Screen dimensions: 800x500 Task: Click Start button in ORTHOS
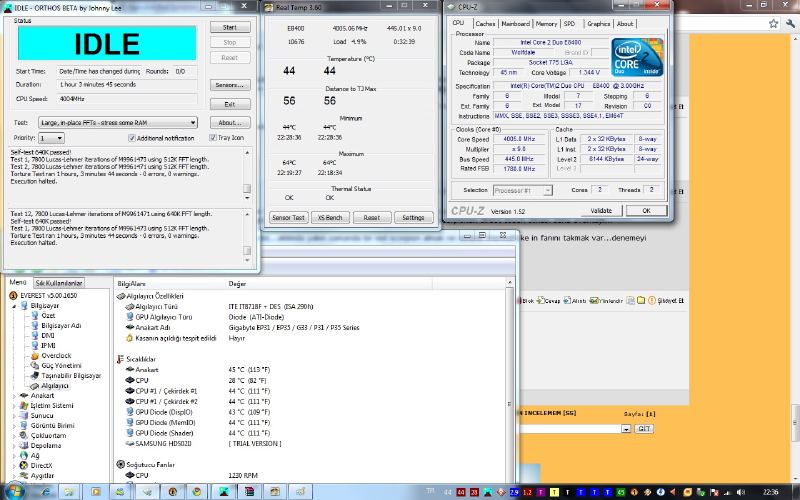(230, 27)
